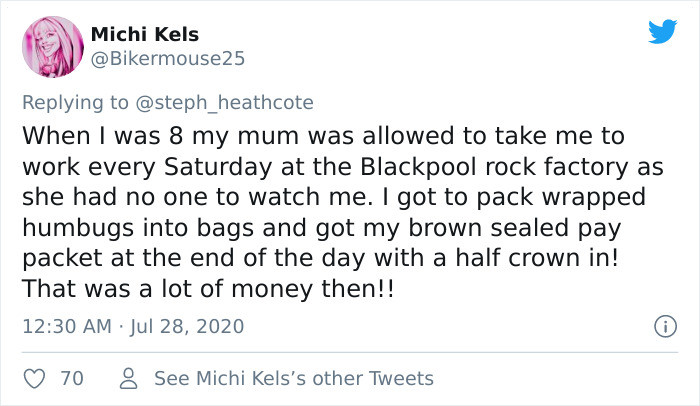Click the 12:30 AM time
Image resolution: width=700 pixels, height=406 pixels.
pos(64,326)
